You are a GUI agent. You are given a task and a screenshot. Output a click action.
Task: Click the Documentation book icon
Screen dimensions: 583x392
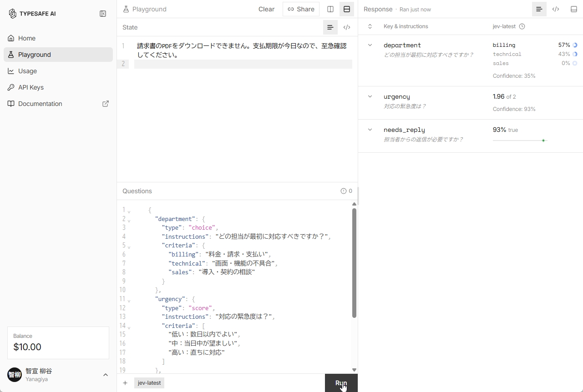coord(11,104)
